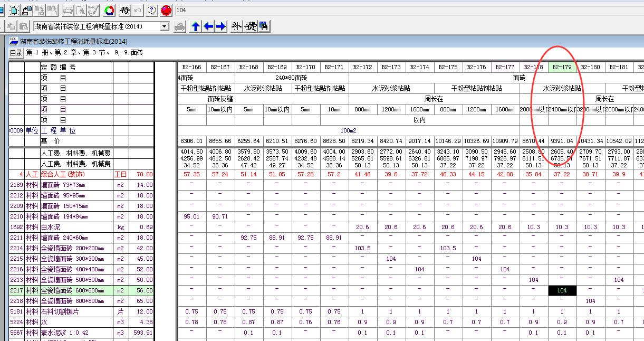
Task: Click the 面砖灰缝 header cell
Action: [x=220, y=99]
